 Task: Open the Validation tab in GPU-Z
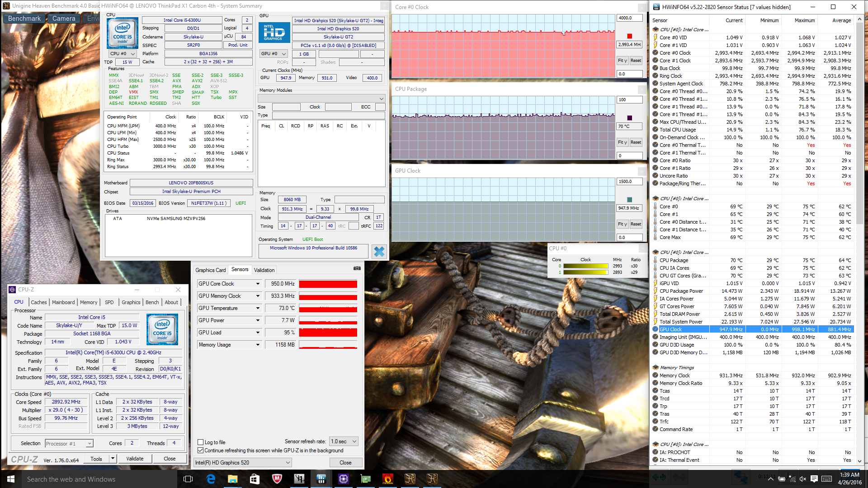click(264, 270)
